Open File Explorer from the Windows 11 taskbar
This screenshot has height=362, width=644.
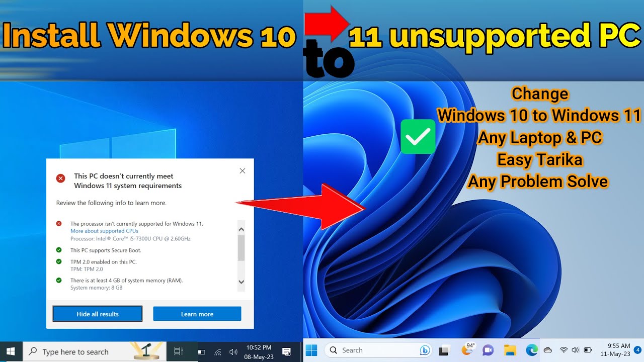[x=510, y=350]
